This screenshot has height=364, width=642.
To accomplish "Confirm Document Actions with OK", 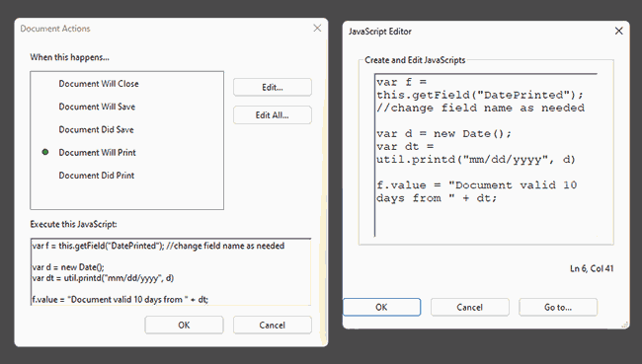I will click(x=184, y=325).
